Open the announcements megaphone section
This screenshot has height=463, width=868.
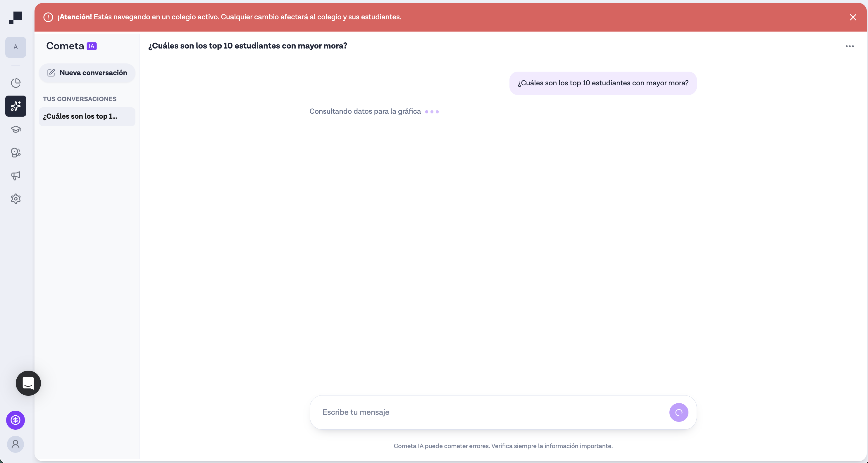(15, 175)
